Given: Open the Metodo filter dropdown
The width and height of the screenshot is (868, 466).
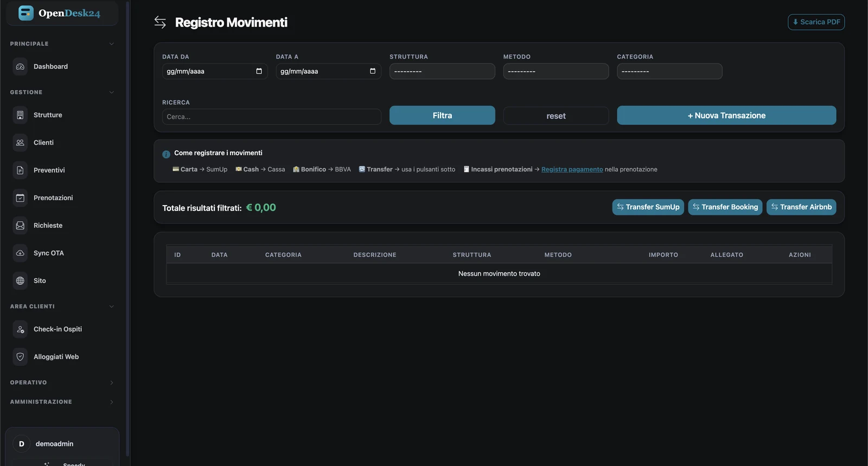Looking at the screenshot, I should [556, 71].
